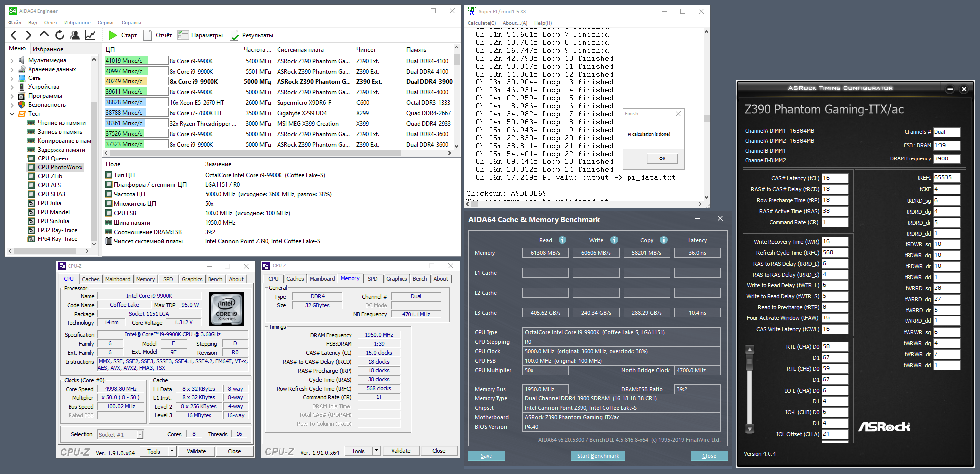Expand the Устройства branch
980x474 pixels.
click(x=12, y=87)
